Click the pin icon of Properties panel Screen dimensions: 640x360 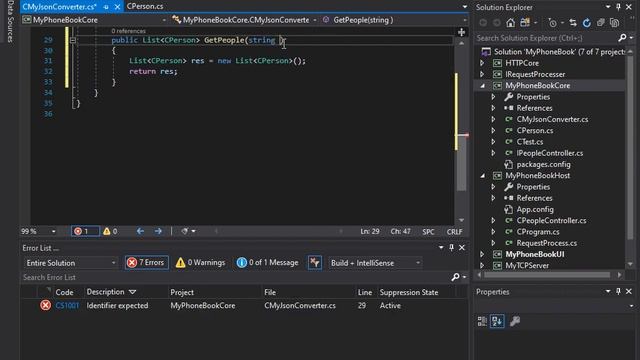618,291
